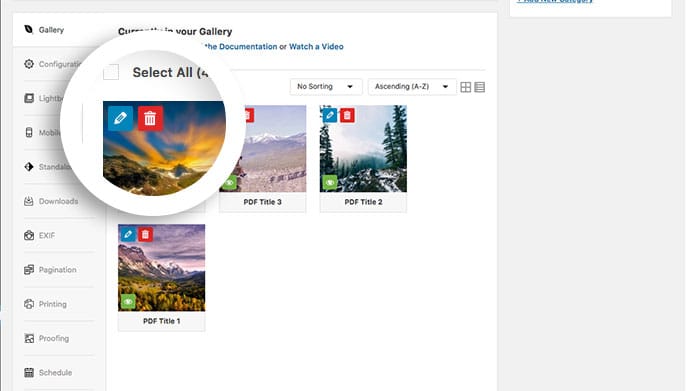
Task: Select the PDF Title 2 forest thumbnail
Action: point(363,149)
